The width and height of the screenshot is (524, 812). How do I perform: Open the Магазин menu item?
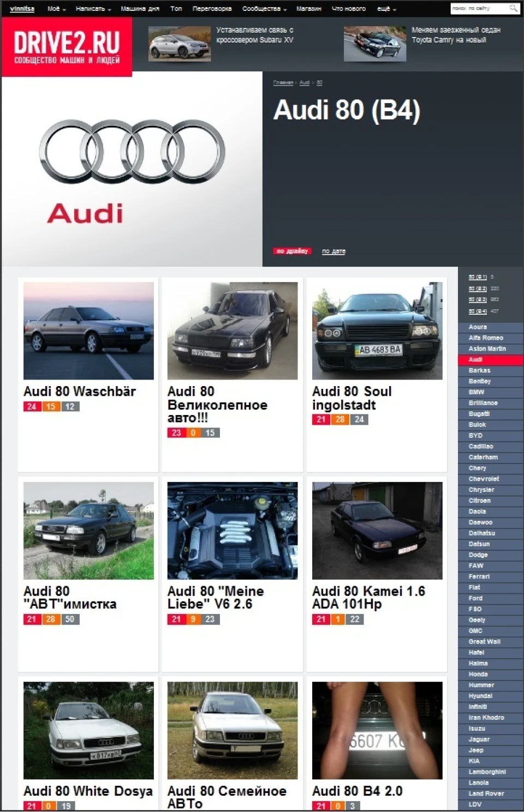pyautogui.click(x=308, y=9)
